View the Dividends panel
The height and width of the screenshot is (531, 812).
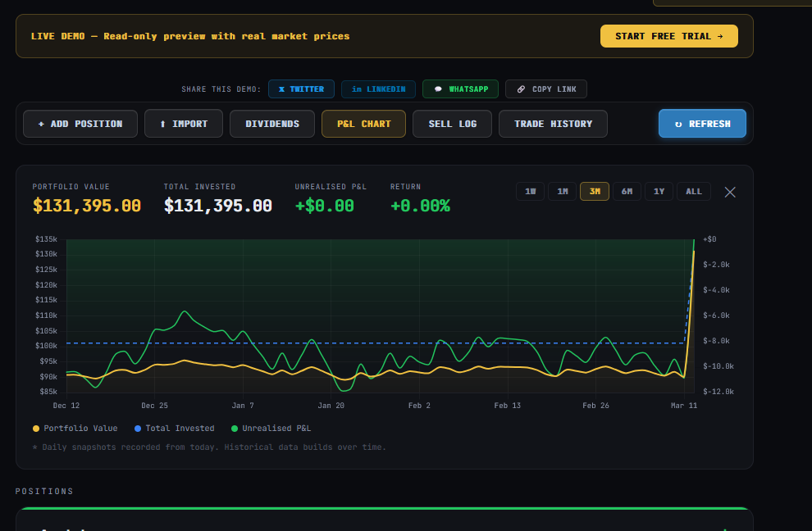click(271, 123)
